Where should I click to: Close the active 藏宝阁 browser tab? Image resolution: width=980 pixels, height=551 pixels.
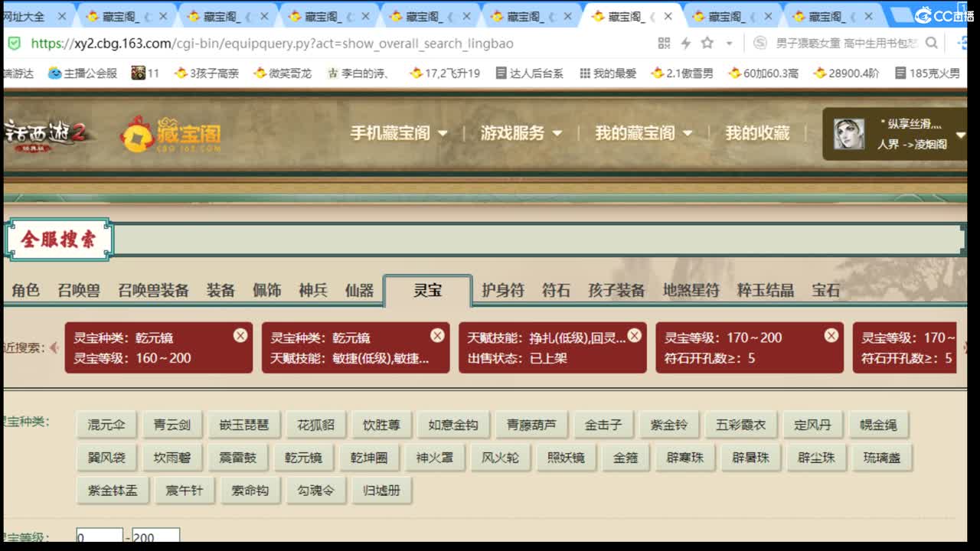coord(668,16)
